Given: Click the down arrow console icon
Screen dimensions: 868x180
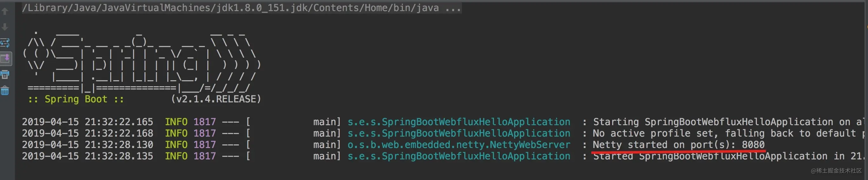Looking at the screenshot, I should point(5,27).
